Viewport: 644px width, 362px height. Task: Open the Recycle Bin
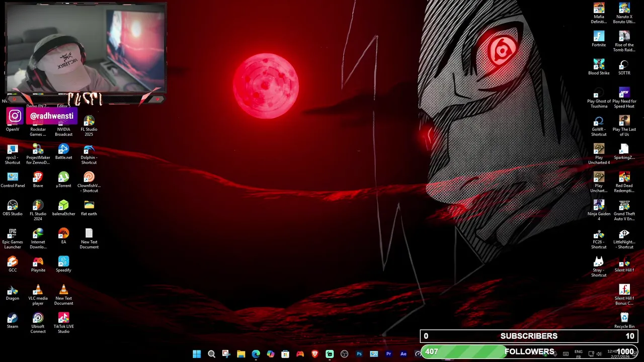point(624,320)
